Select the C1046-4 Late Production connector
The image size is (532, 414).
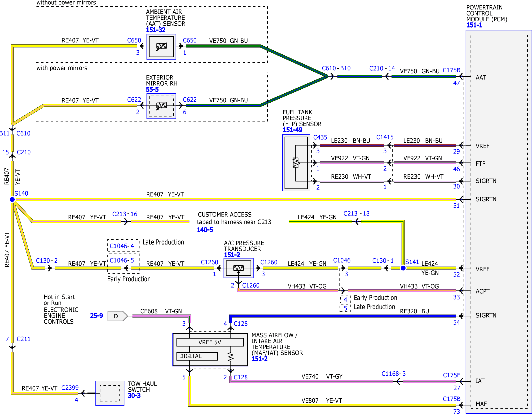(x=123, y=246)
